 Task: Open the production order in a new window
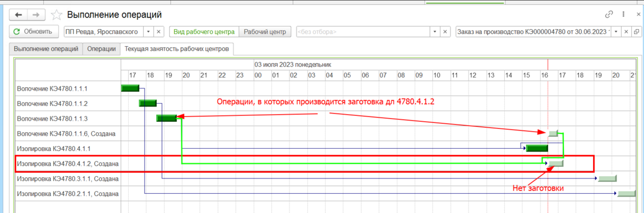636,32
